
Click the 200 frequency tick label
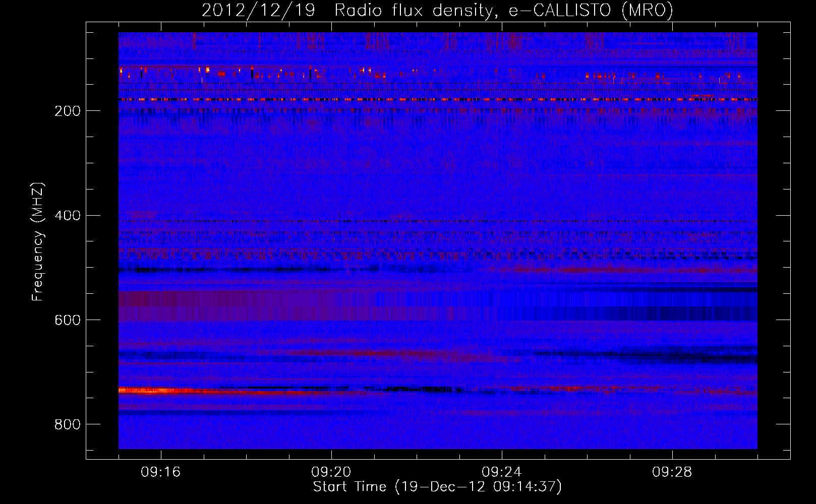[x=68, y=111]
